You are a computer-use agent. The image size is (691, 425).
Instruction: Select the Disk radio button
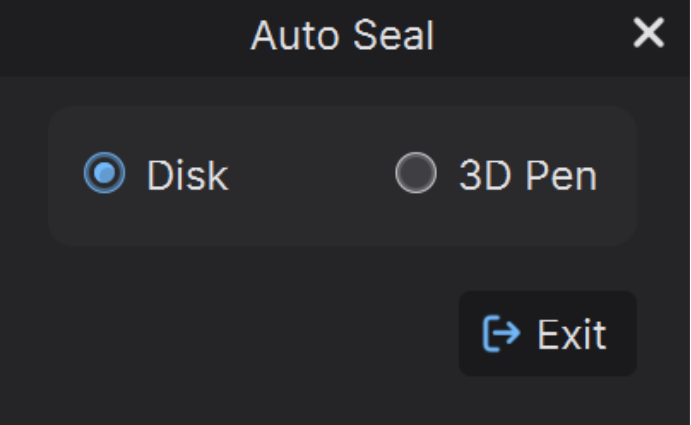click(x=104, y=173)
